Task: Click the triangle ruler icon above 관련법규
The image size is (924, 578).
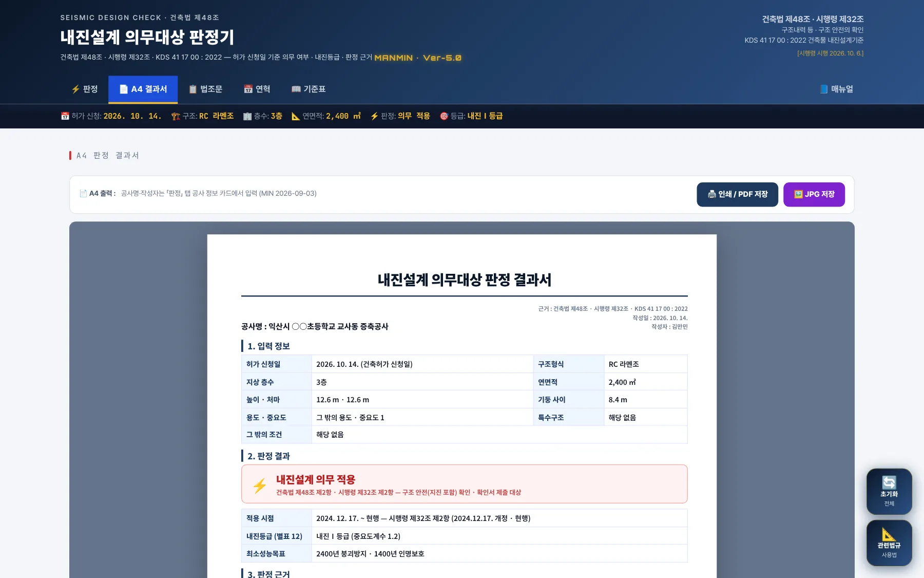Action: 889,534
